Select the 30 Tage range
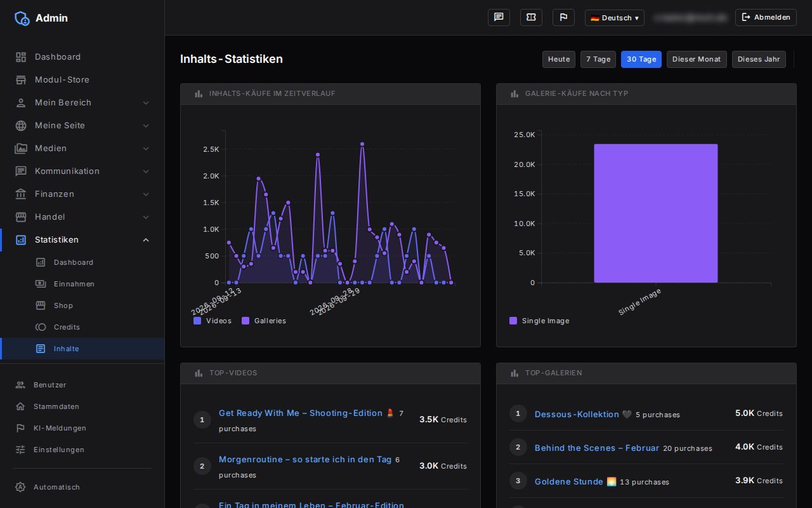The height and width of the screenshot is (508, 812). tap(641, 59)
